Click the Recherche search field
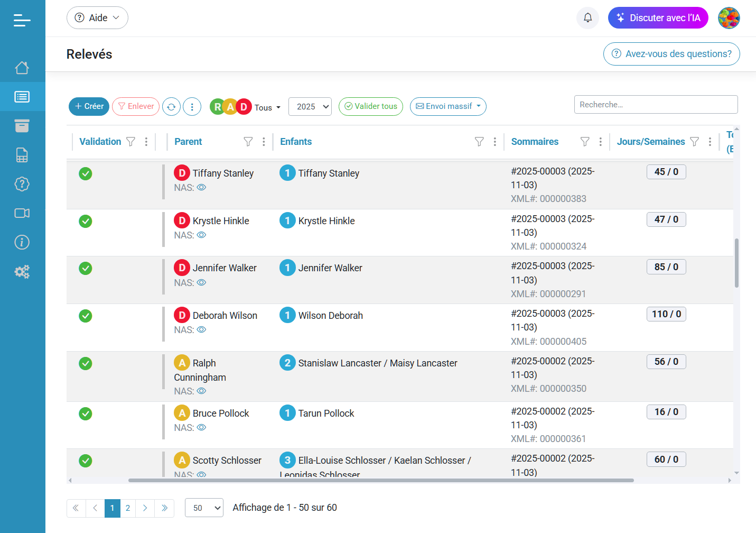756x533 pixels. coord(656,105)
